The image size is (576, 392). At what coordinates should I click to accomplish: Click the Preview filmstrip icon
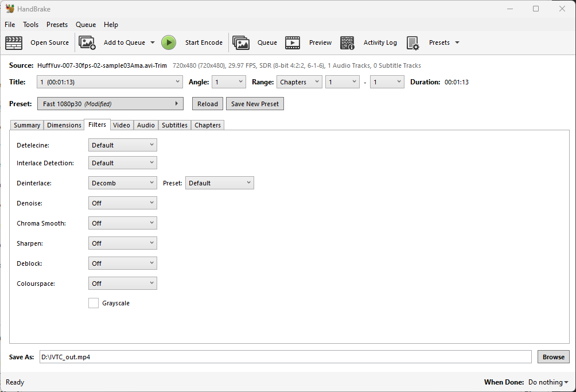coord(293,42)
